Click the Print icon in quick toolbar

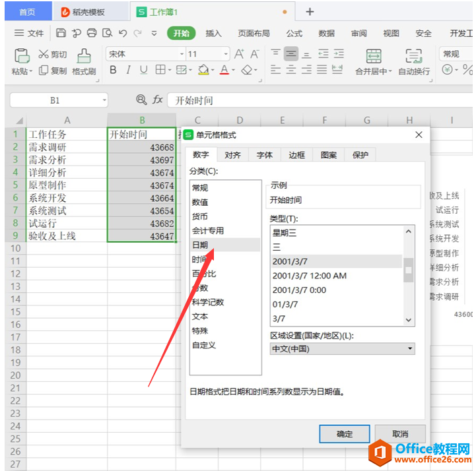[x=92, y=33]
